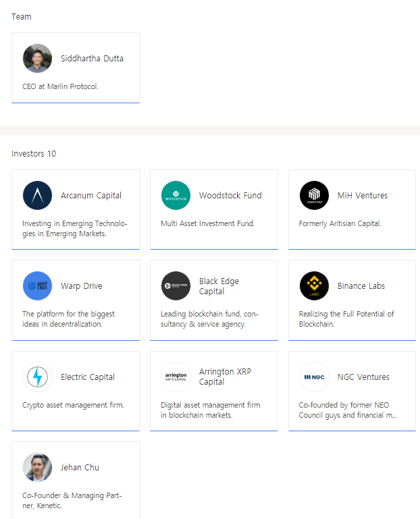This screenshot has height=519, width=420.
Task: Open the Arcanum Capital name link
Action: (x=91, y=196)
